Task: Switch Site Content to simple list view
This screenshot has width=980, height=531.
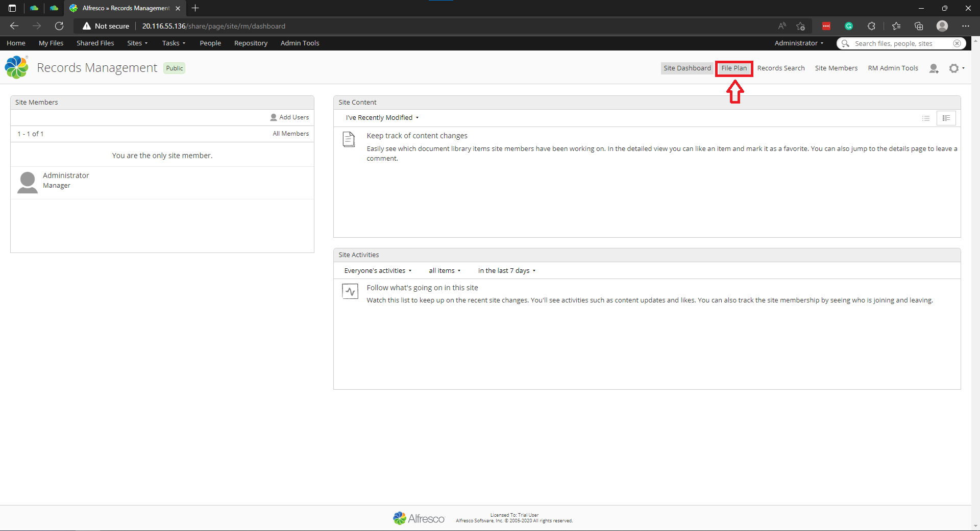Action: point(926,118)
